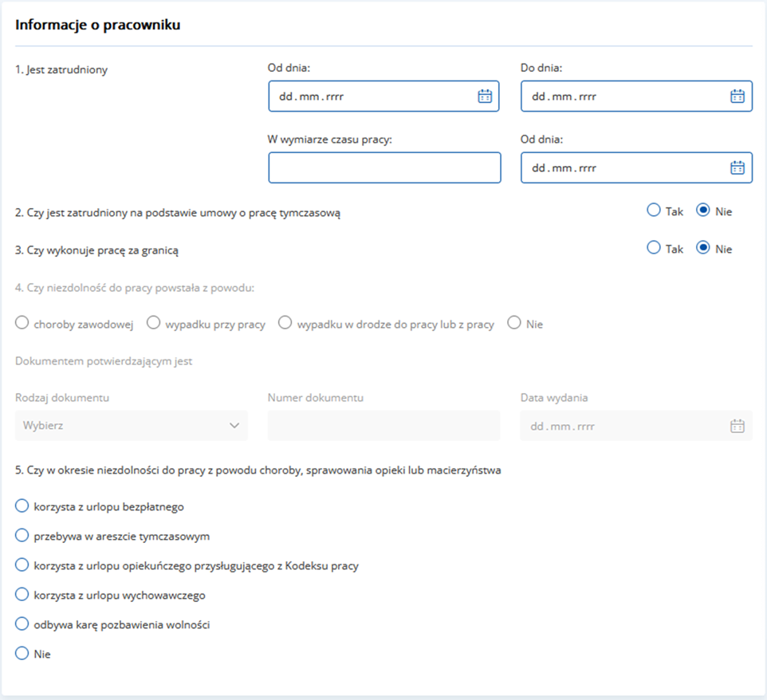The width and height of the screenshot is (767, 700).
Task: Open calendar picker for 'Do dnia' field
Action: (x=737, y=96)
